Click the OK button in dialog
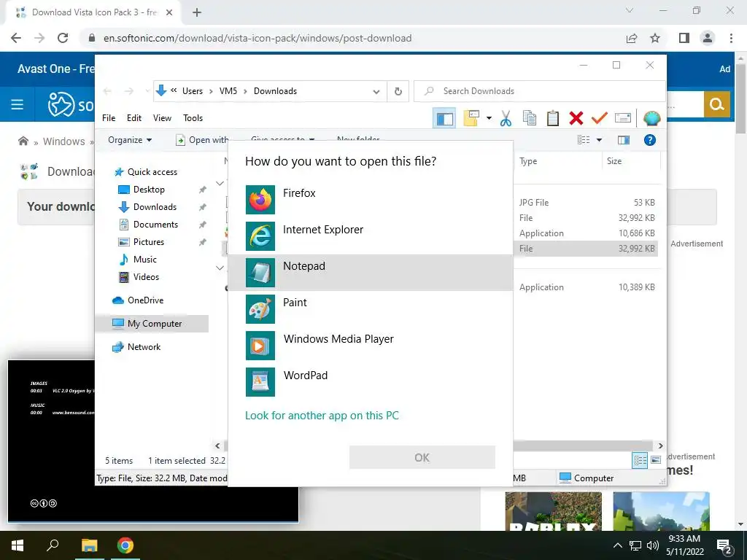Image resolution: width=747 pixels, height=560 pixels. [422, 458]
